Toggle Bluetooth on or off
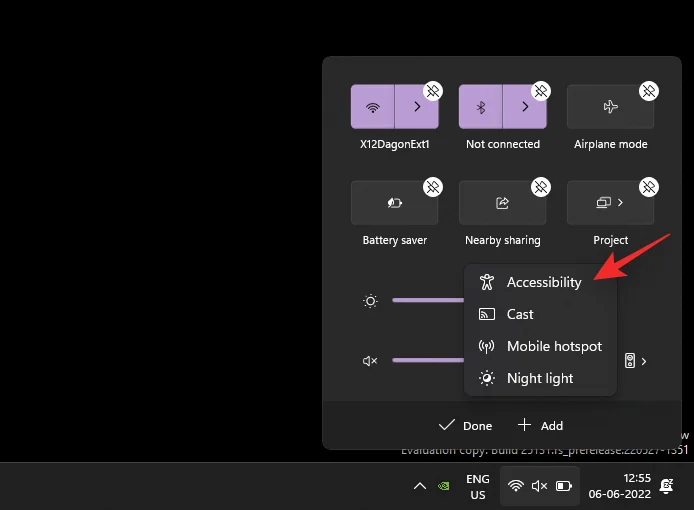Screen dimensions: 694x510 (x=481, y=107)
